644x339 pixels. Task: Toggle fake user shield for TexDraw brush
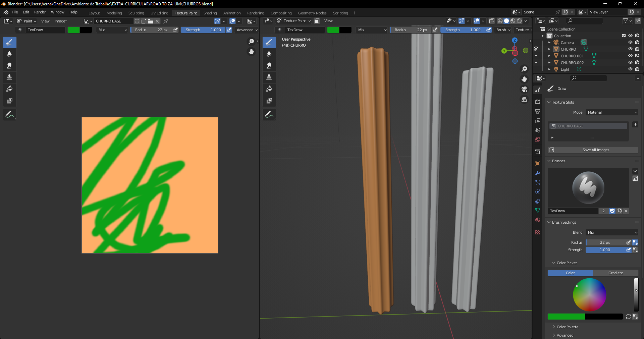(x=612, y=211)
